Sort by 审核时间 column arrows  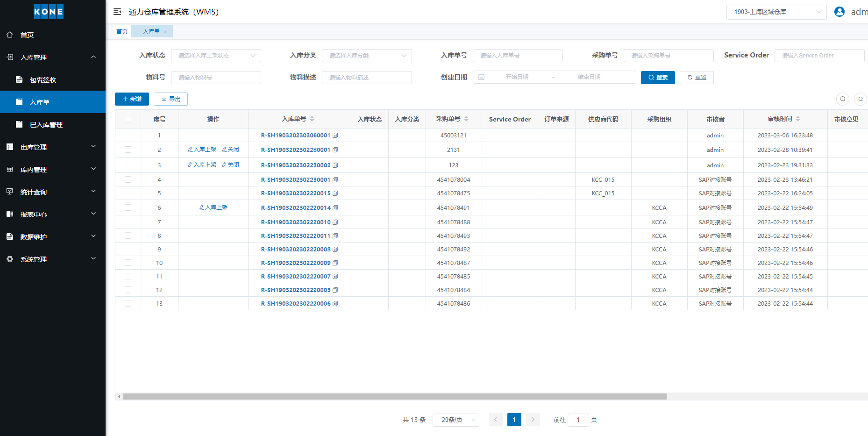(798, 119)
